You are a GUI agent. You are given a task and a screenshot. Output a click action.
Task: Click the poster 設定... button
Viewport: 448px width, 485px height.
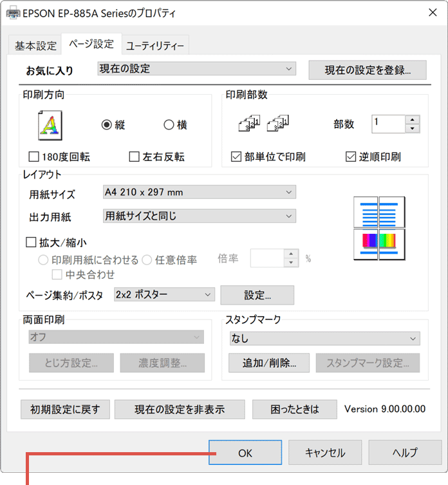(x=257, y=295)
